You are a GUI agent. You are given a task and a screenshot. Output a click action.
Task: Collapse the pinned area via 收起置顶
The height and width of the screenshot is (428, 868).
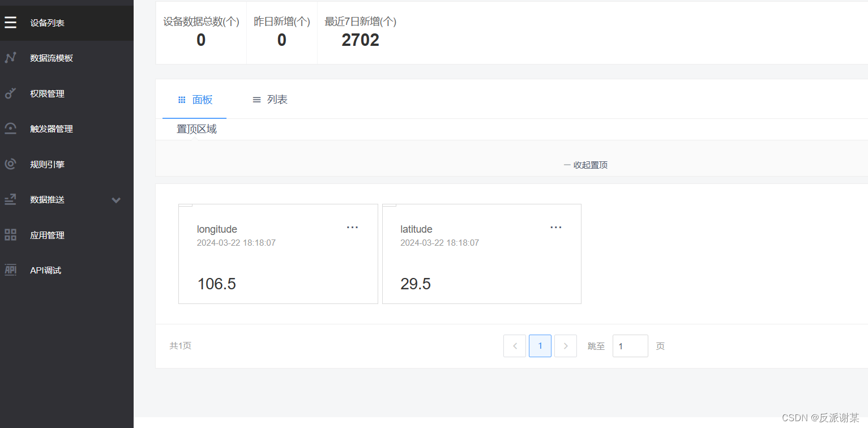tap(586, 165)
